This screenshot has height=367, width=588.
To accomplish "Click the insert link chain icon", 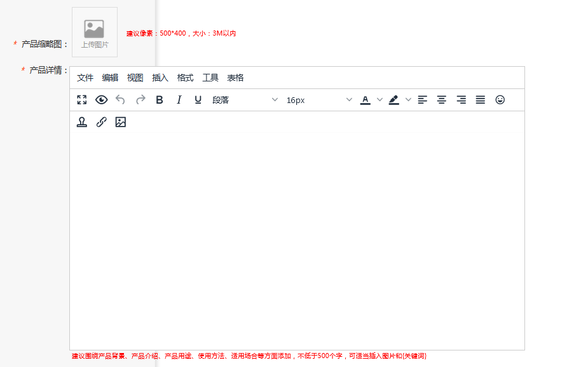I will point(101,122).
